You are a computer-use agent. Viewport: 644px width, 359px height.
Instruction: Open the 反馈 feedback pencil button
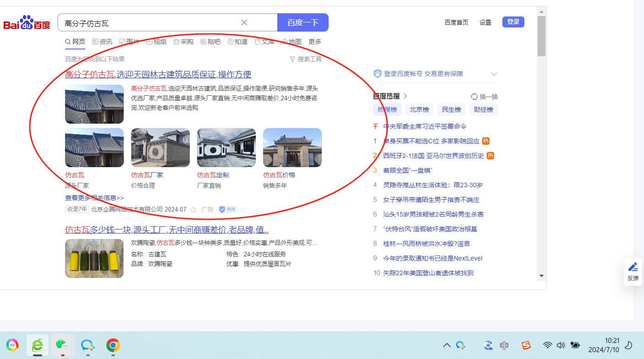633,271
